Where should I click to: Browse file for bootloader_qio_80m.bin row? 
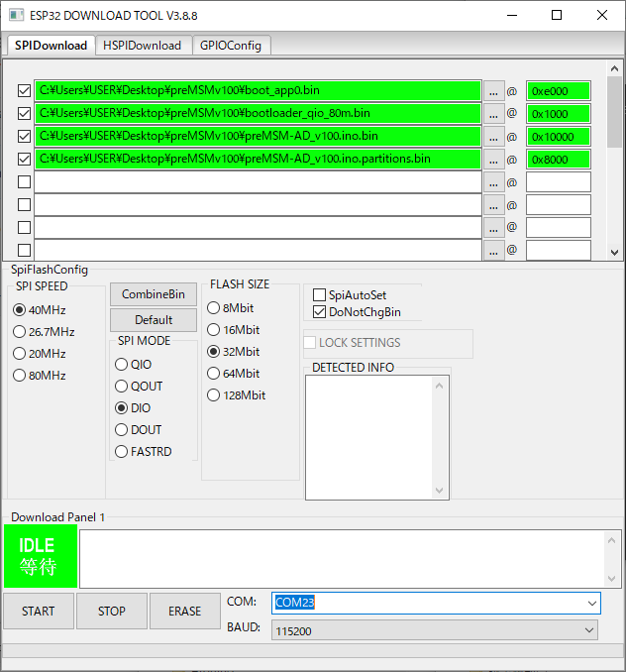493,114
